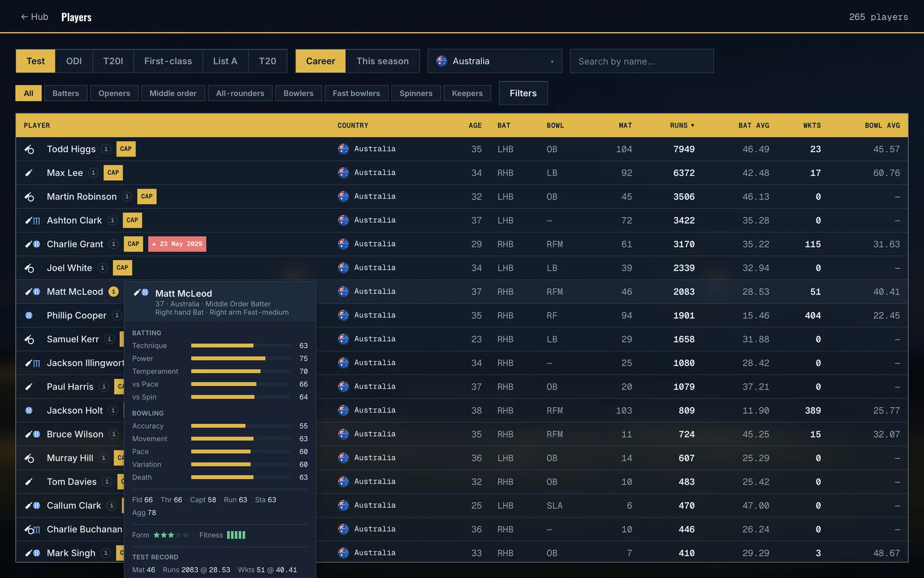Viewport: 924px width, 578px height.
Task: Click Max Lee's bat role icon
Action: pyautogui.click(x=29, y=173)
